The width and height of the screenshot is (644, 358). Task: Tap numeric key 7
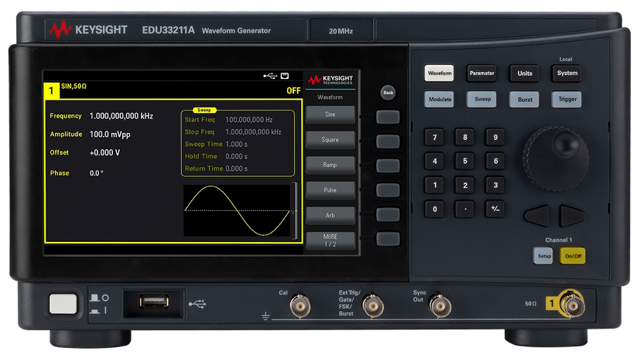pos(434,138)
